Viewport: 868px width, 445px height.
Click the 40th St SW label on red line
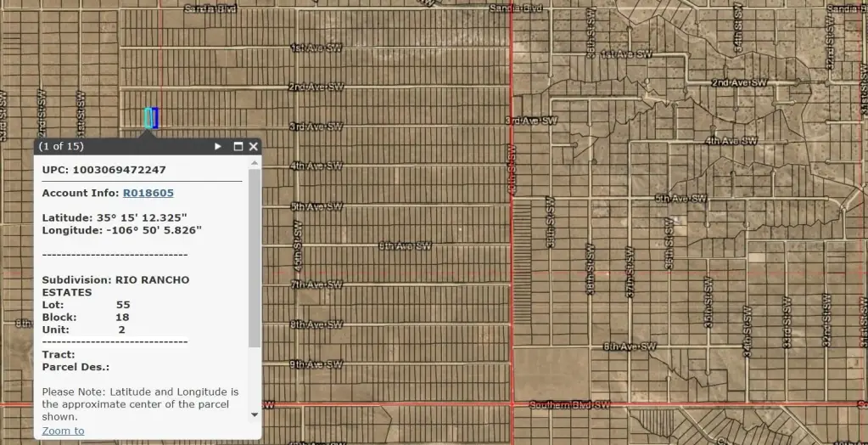(x=512, y=168)
